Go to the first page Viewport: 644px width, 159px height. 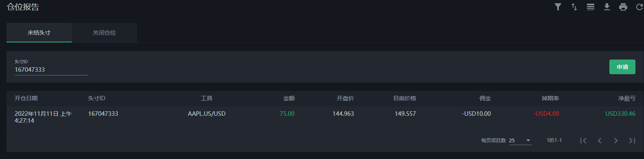583,141
